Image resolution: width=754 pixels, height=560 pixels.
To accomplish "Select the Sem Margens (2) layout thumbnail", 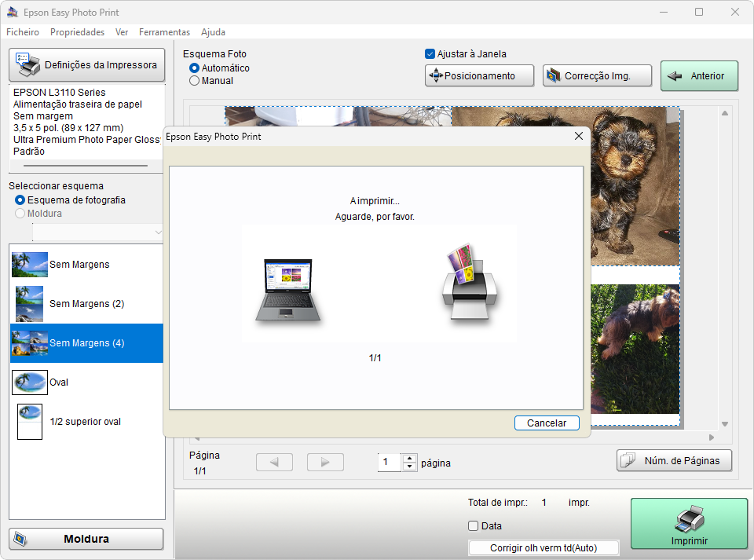I will click(x=29, y=304).
